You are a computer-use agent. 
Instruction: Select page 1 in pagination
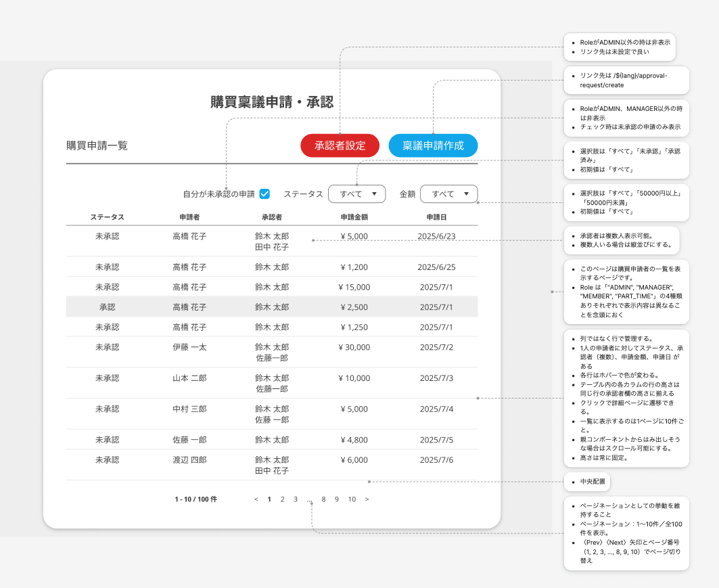click(269, 499)
